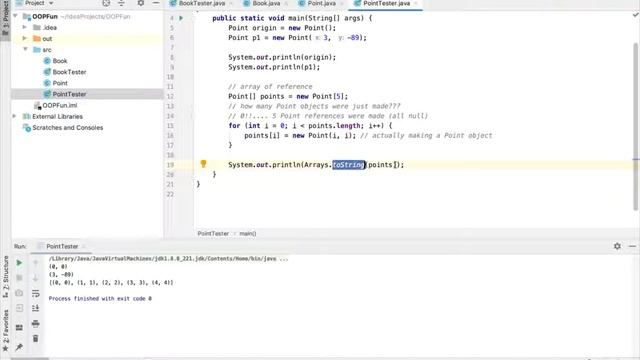Toggle soft-wrap icon in console toolbar
640x360 pixels.
tap(36, 293)
